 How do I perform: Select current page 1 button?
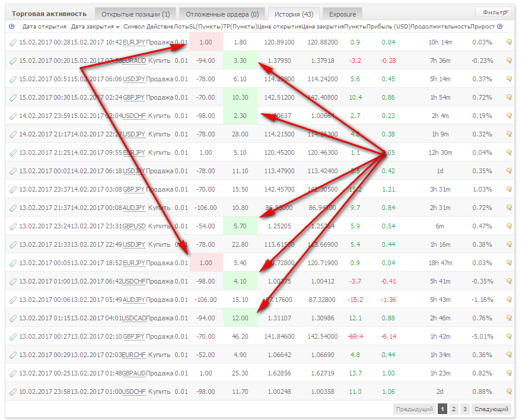[443, 409]
